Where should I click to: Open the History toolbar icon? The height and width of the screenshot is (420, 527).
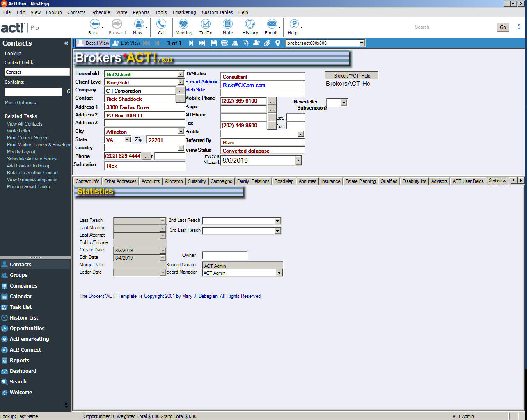pyautogui.click(x=250, y=24)
